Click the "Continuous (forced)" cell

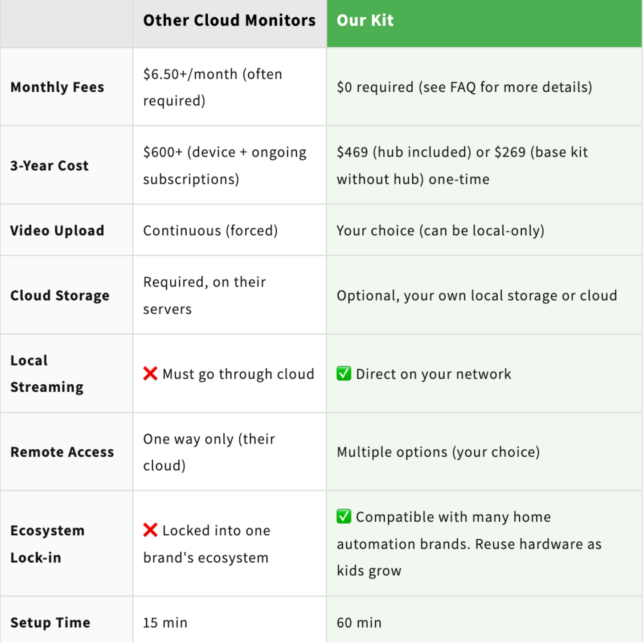pos(210,230)
